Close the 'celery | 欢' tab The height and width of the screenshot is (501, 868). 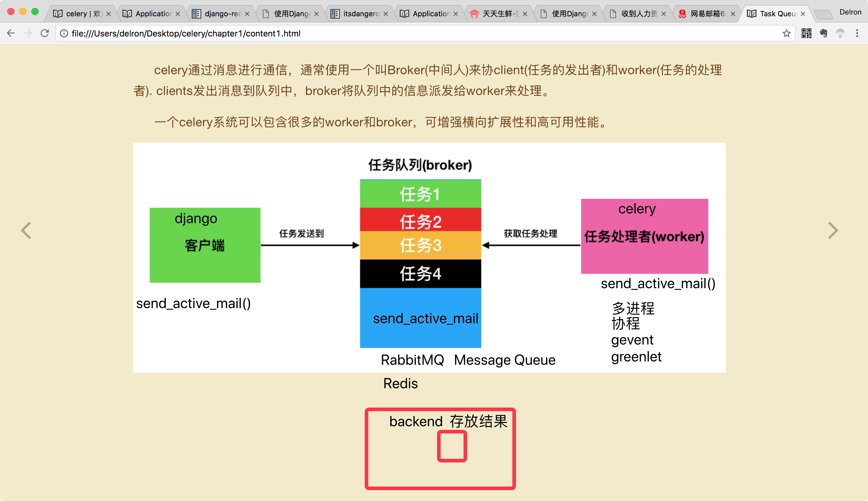coord(108,14)
